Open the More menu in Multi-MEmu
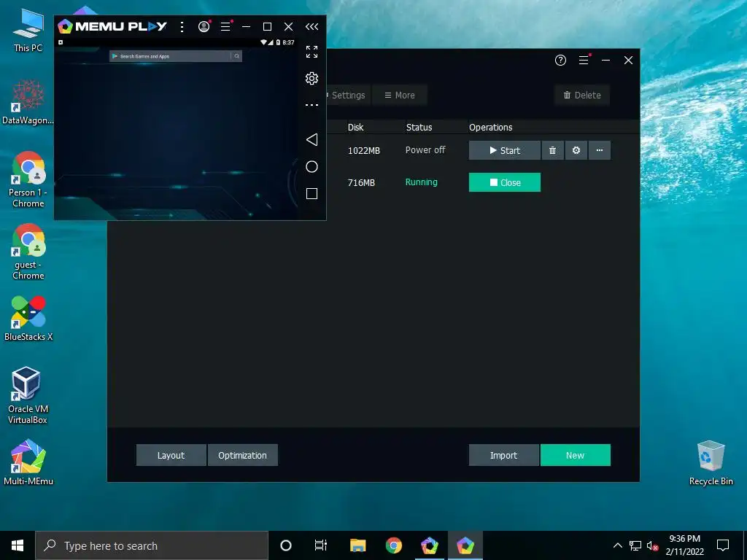 click(400, 96)
